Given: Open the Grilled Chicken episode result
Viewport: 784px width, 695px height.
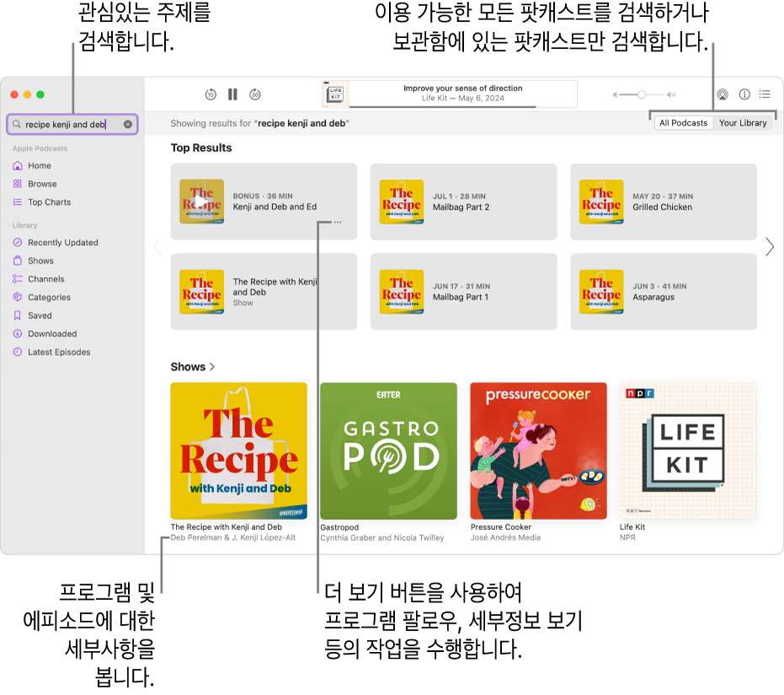Looking at the screenshot, I should (663, 201).
